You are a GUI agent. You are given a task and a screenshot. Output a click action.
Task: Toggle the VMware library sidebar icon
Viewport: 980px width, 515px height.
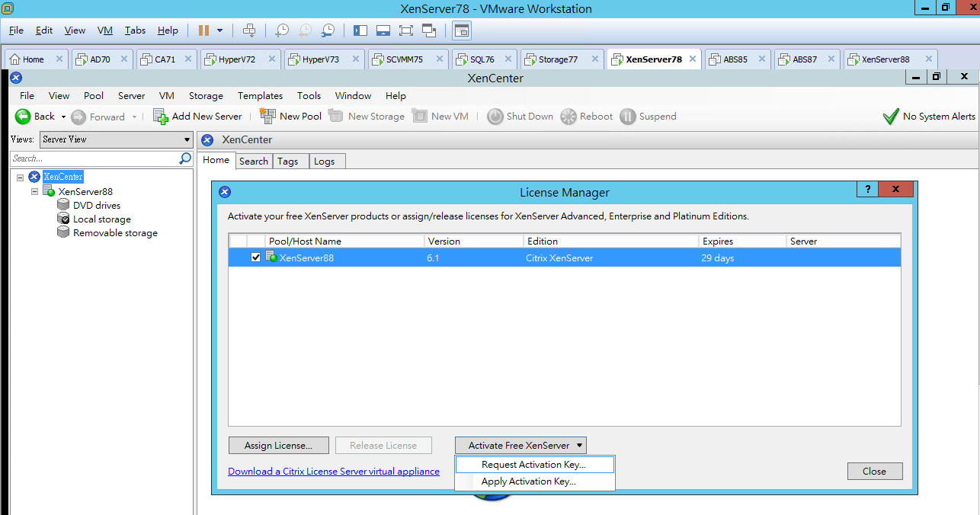[360, 30]
